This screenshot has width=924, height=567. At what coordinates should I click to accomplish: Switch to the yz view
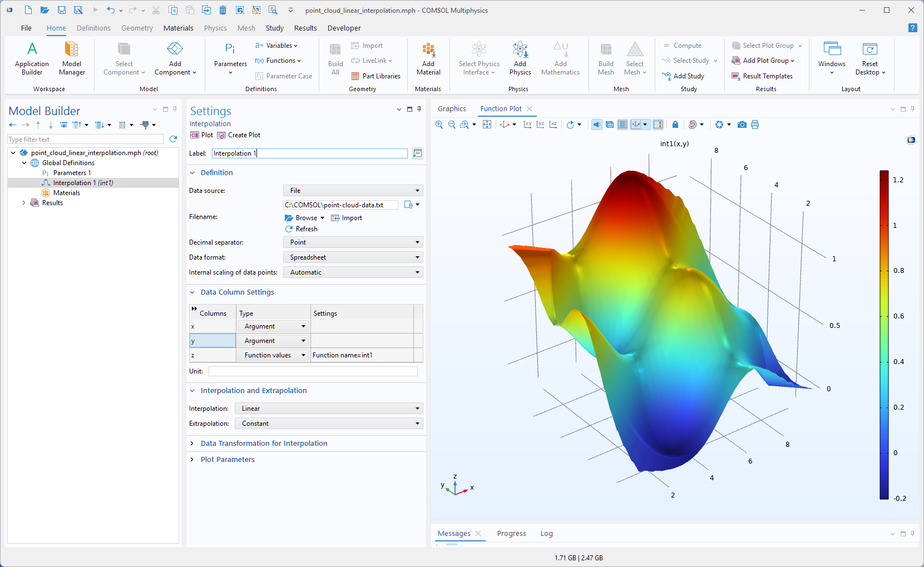(x=540, y=125)
